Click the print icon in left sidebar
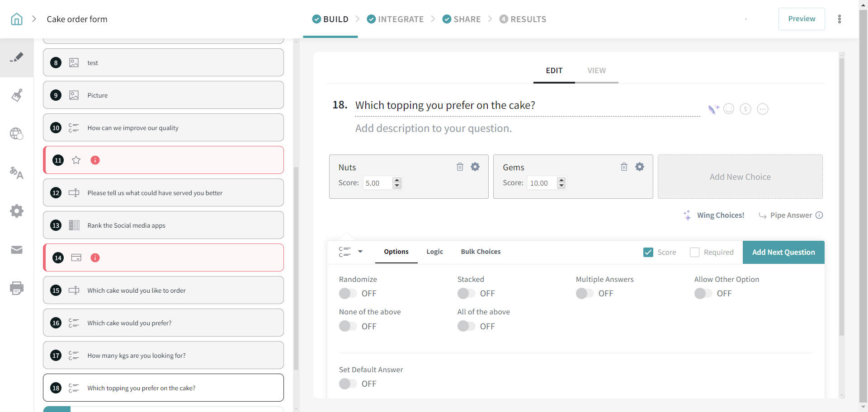 [x=17, y=288]
